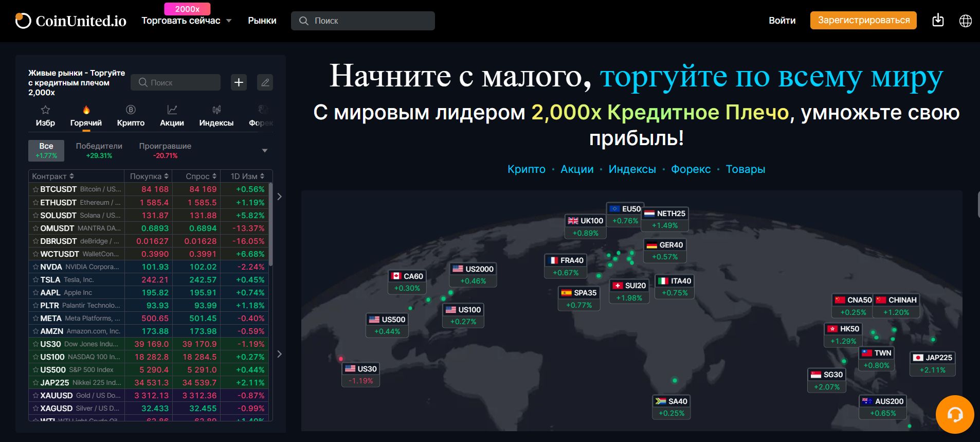Viewport: 980px width, 442px height.
Task: Add a market with the plus icon
Action: [x=239, y=82]
